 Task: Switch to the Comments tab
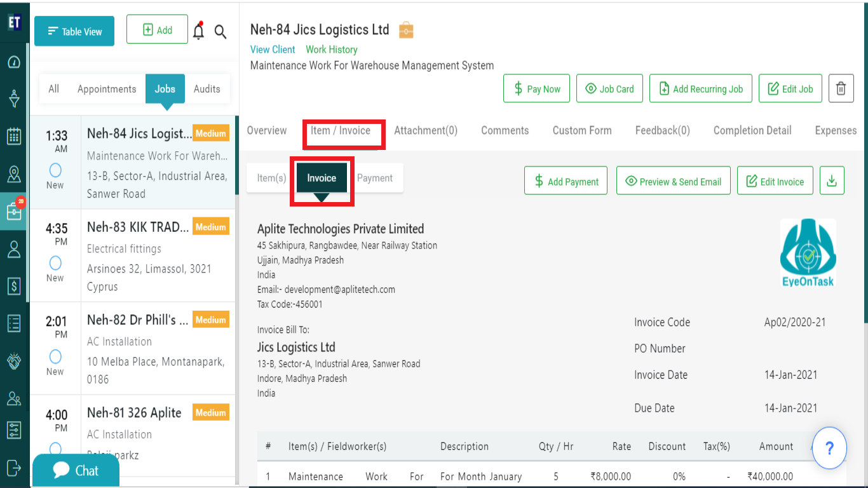pyautogui.click(x=505, y=130)
